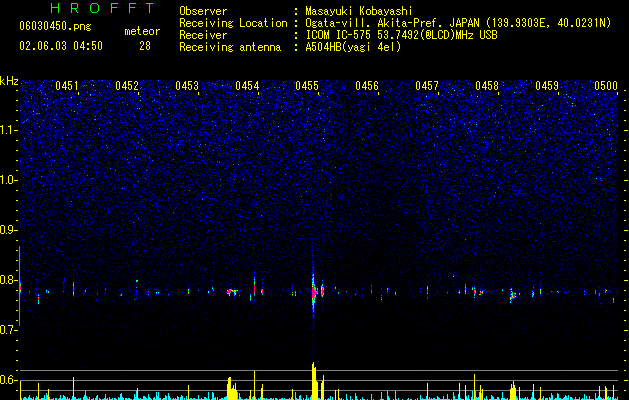Click the 0.8 kHz axis label
This screenshot has height=400, width=629.
(8, 280)
